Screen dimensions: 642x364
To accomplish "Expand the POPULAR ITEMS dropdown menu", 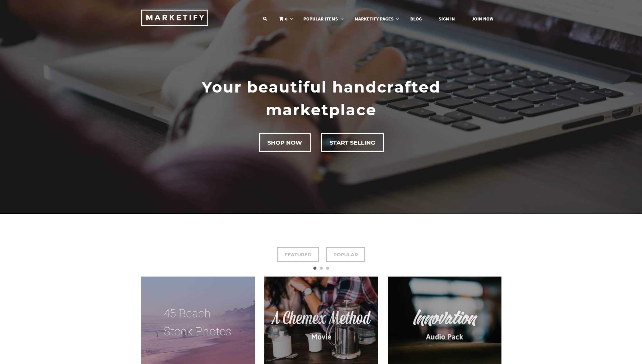I will click(x=323, y=18).
